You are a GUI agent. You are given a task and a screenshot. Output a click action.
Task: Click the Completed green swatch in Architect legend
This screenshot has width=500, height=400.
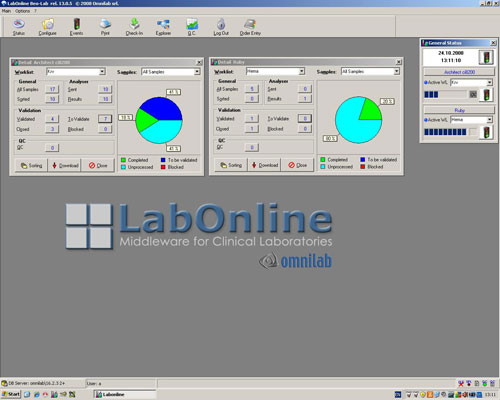[123, 160]
